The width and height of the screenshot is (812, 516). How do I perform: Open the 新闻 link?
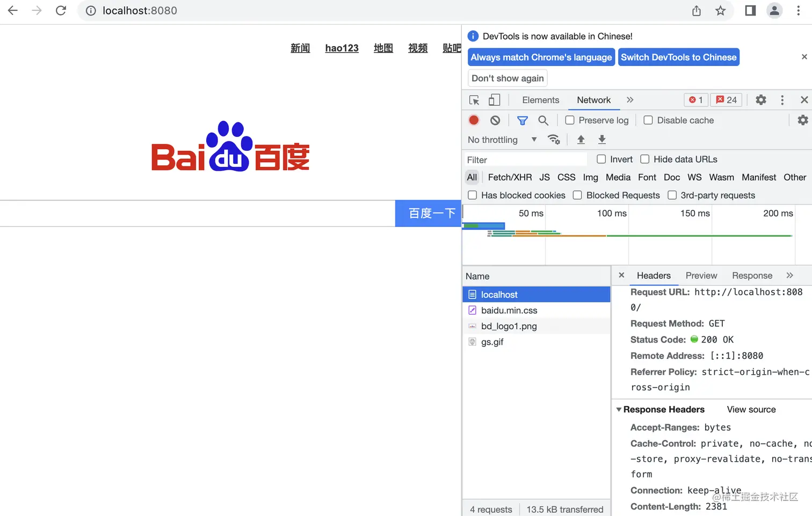click(300, 48)
